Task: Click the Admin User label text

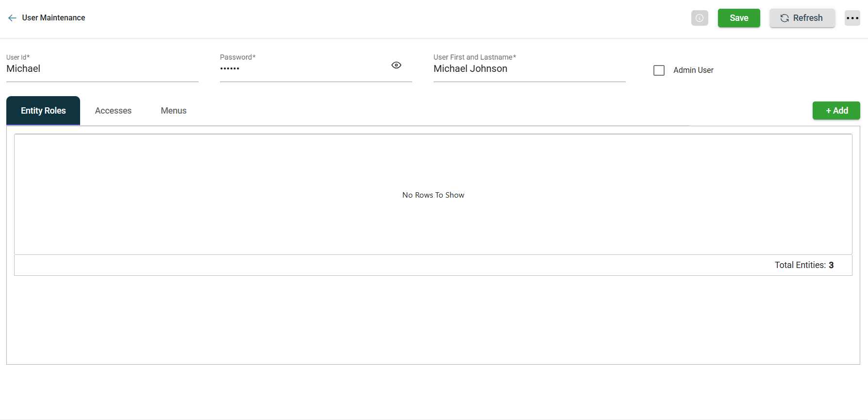Action: [693, 70]
